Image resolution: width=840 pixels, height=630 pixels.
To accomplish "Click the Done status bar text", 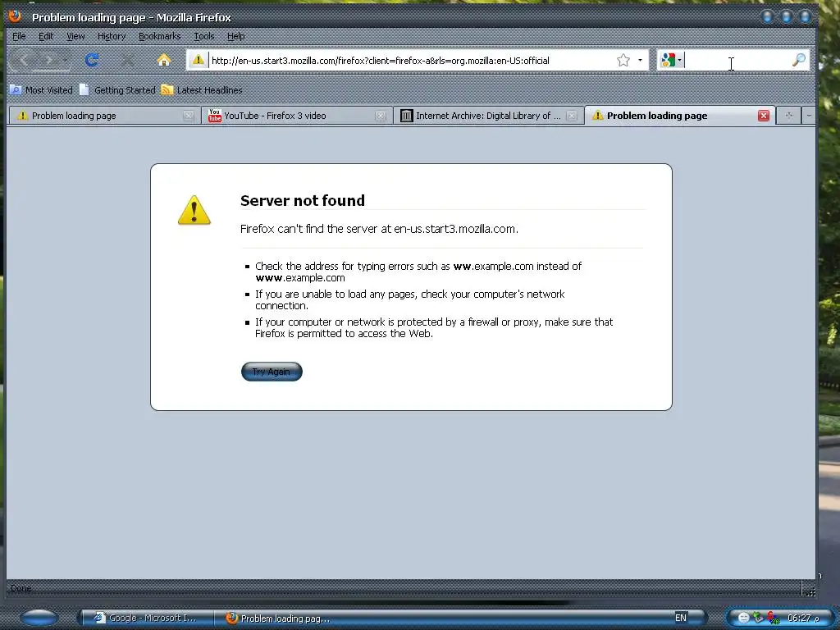I will 21,588.
